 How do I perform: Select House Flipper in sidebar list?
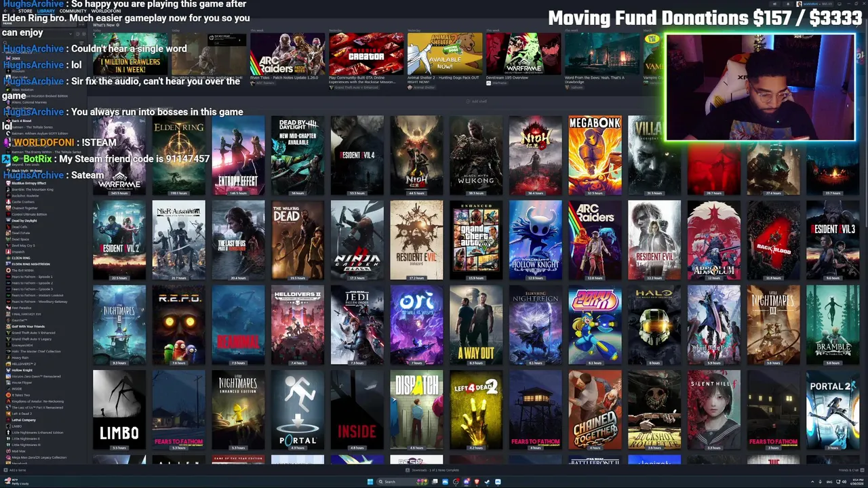point(20,382)
